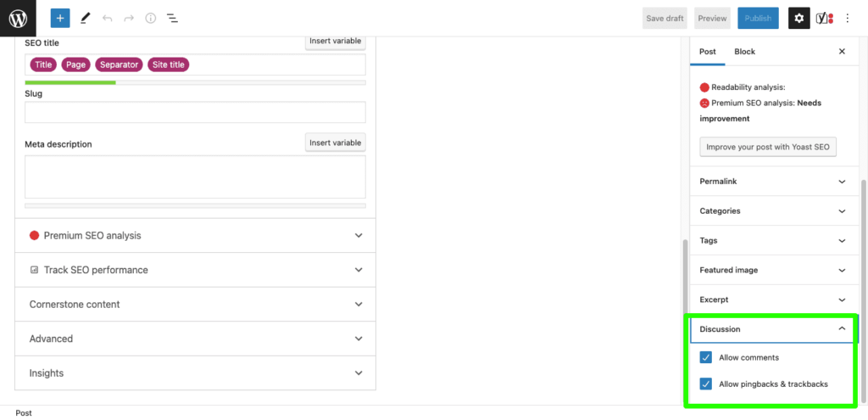Uncheck Allow comments checkbox
This screenshot has height=420, width=868.
point(706,357)
